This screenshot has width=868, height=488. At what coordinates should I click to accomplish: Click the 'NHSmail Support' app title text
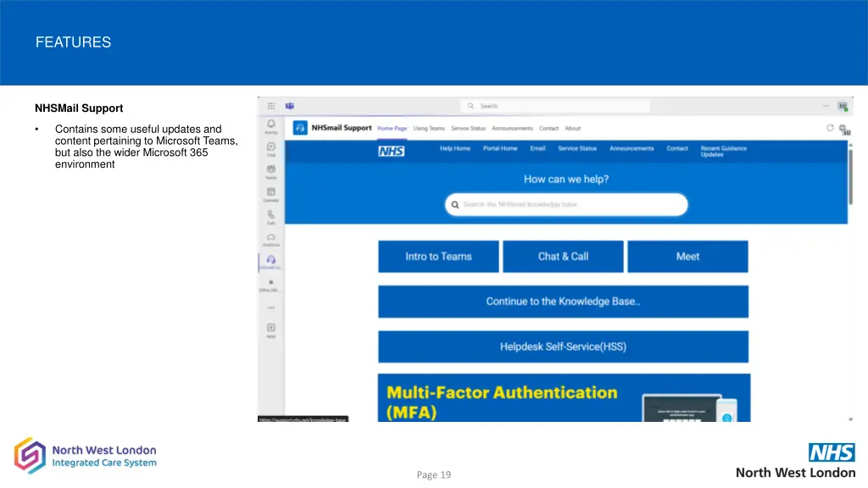(342, 128)
